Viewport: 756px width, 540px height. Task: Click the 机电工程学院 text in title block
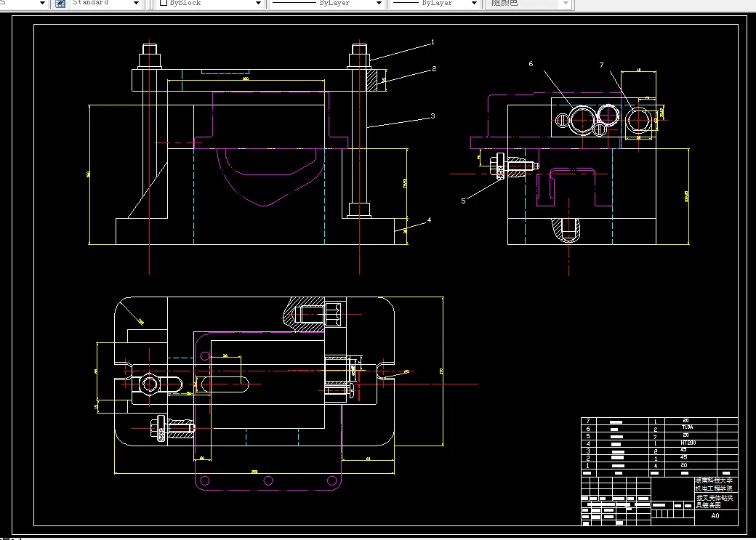coord(714,488)
